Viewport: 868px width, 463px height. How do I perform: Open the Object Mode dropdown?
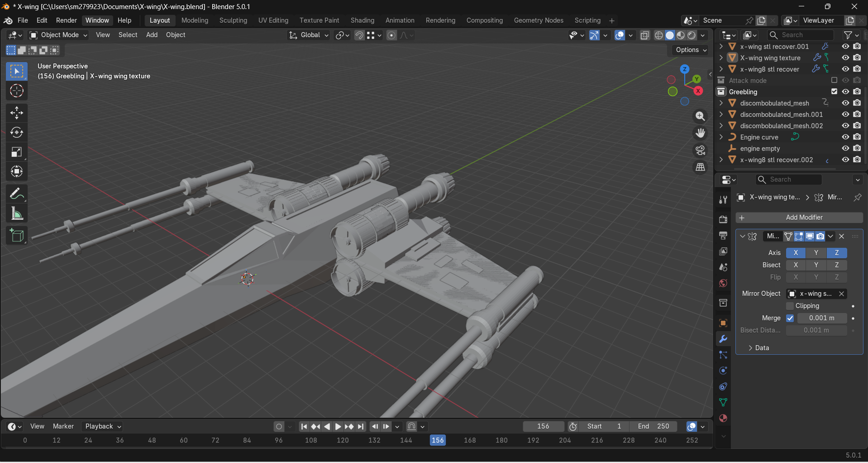coord(58,35)
